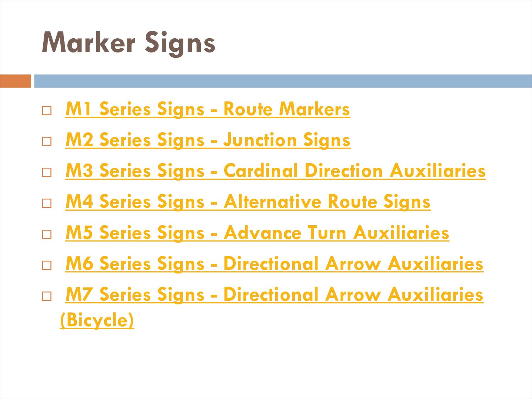Go to the M5 Advance Turn Auxiliaries link
This screenshot has width=532, height=399.
click(257, 233)
